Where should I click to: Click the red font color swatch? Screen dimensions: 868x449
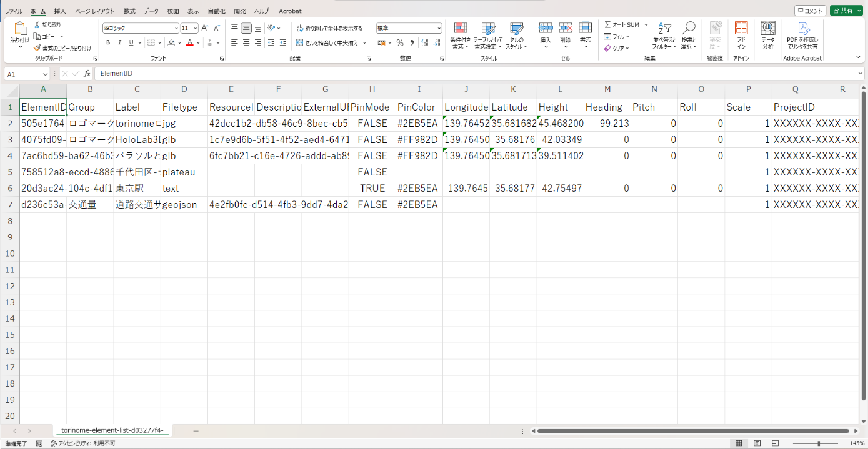(x=189, y=42)
